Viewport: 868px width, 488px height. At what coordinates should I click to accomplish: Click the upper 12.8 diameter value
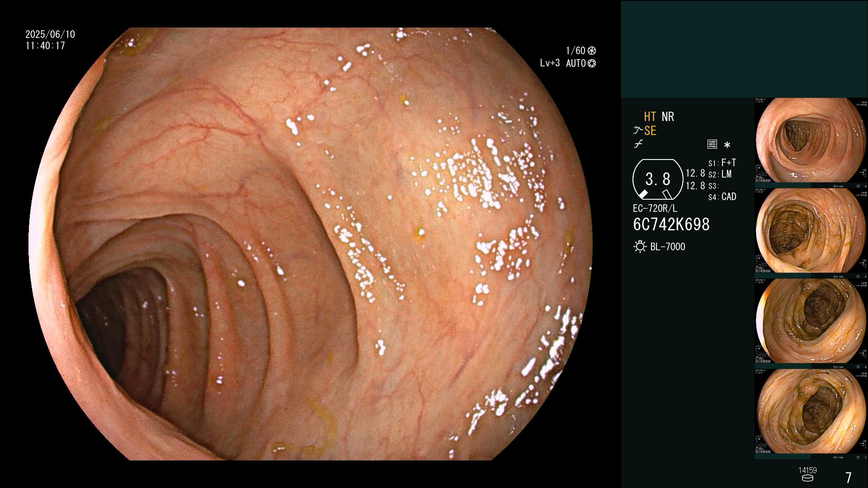click(695, 173)
